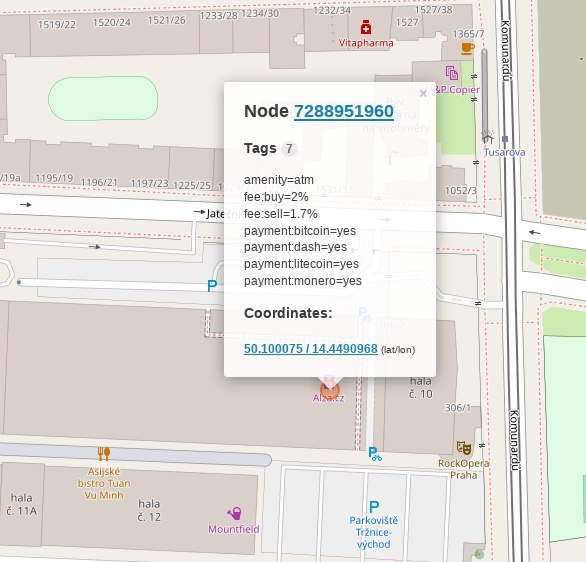Image resolution: width=586 pixels, height=562 pixels.
Task: Click the Asijské bistro Tuan Vu Minh label
Action: 104,483
